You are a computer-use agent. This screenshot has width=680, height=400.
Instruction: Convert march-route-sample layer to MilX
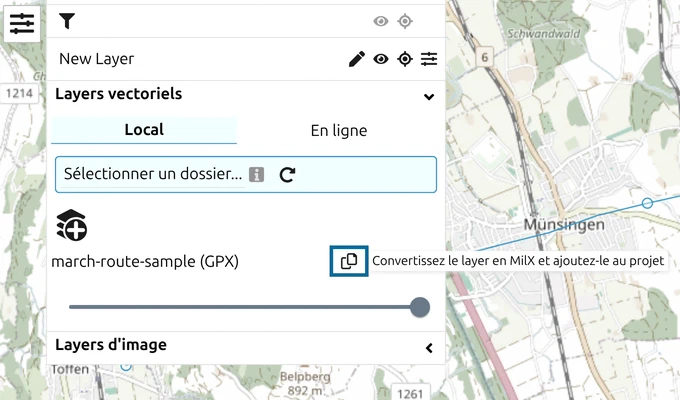click(349, 261)
